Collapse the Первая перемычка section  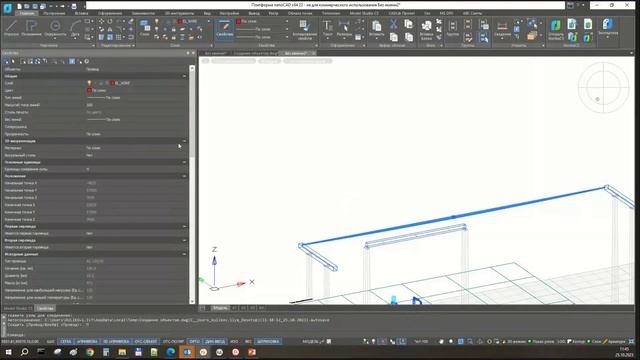(184, 226)
